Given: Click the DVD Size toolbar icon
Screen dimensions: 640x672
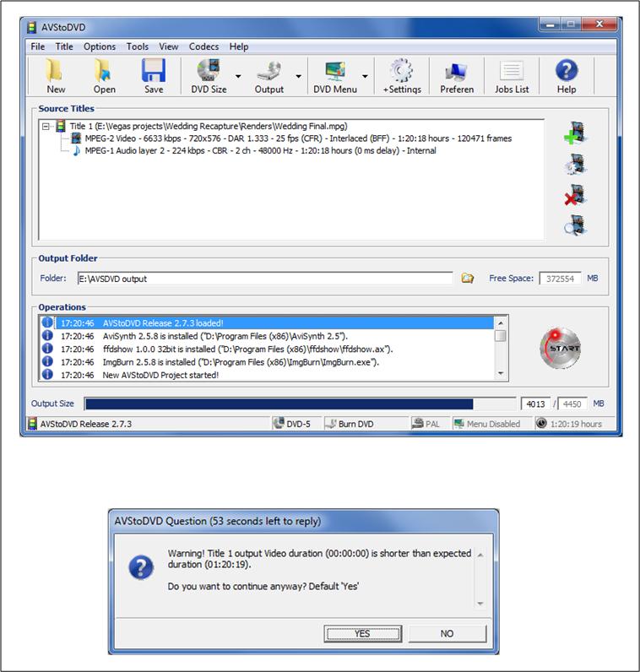Looking at the screenshot, I should [209, 76].
